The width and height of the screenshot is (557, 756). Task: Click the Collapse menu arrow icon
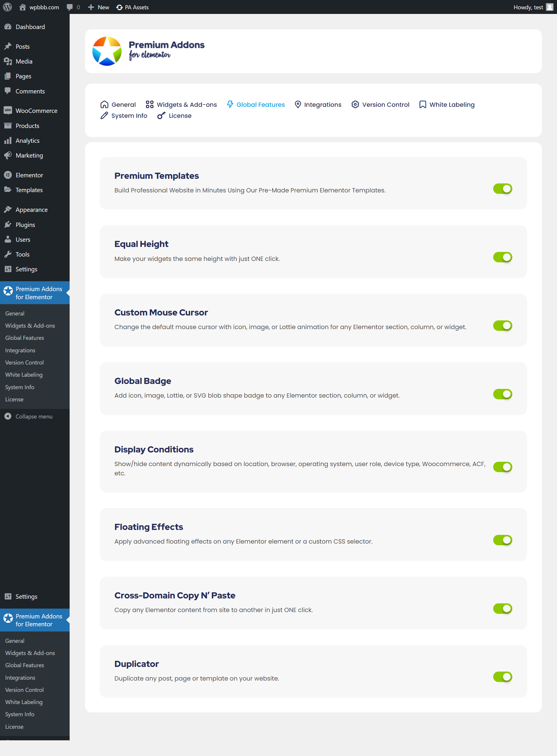(8, 416)
